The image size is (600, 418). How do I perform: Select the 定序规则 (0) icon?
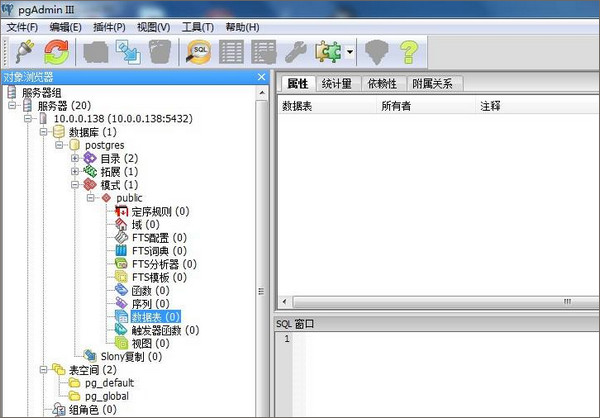point(121,211)
